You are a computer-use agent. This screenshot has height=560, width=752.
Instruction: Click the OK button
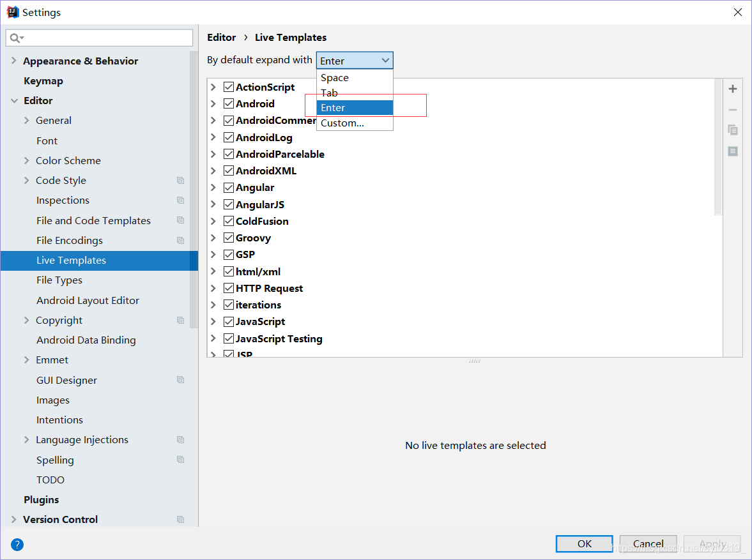[x=584, y=543]
